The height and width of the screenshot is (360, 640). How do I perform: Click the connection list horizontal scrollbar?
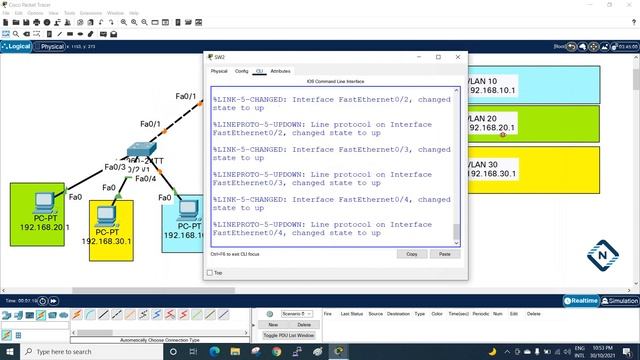(95, 333)
